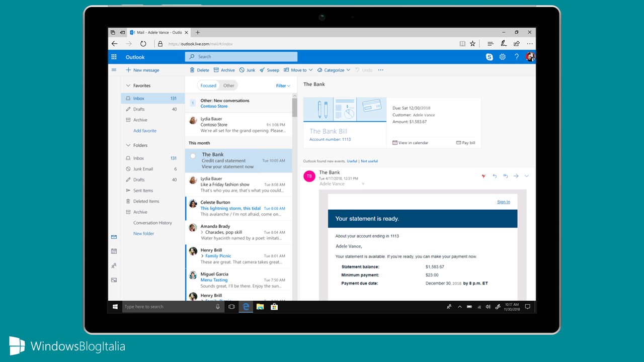The width and height of the screenshot is (644, 362).
Task: Click Pay bill button
Action: [x=465, y=143]
